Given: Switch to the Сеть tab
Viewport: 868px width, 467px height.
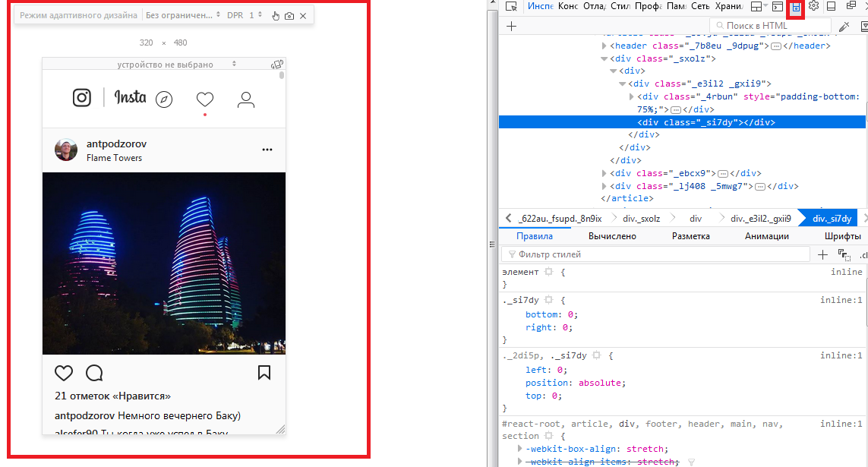Looking at the screenshot, I should pos(700,6).
